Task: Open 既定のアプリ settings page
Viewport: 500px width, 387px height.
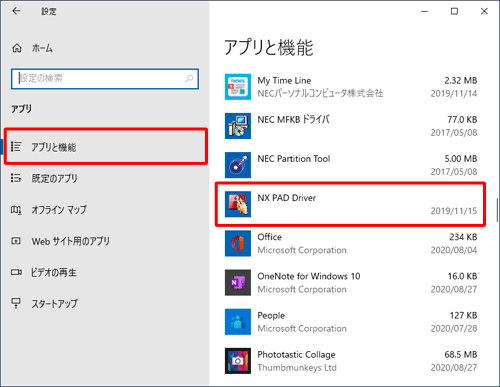Action: tap(54, 178)
